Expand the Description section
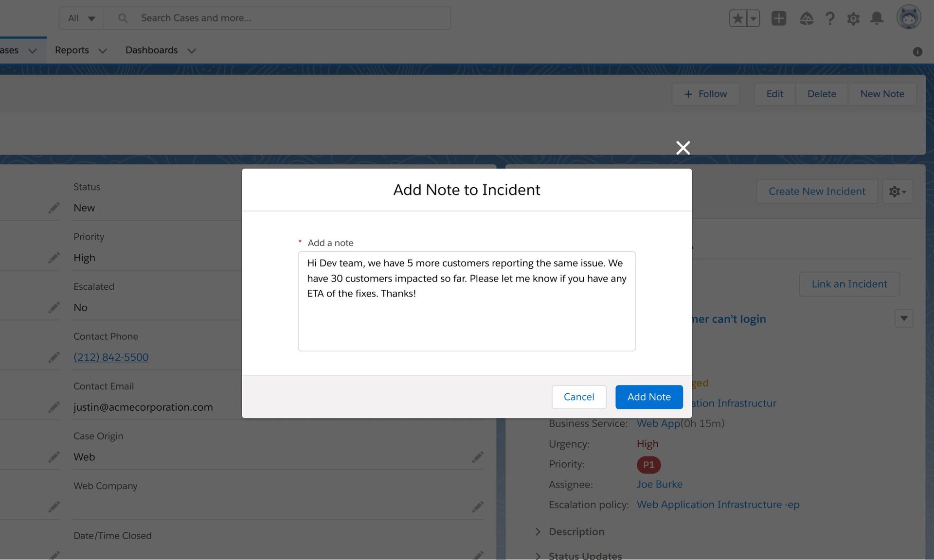Image resolution: width=934 pixels, height=560 pixels. (x=538, y=531)
